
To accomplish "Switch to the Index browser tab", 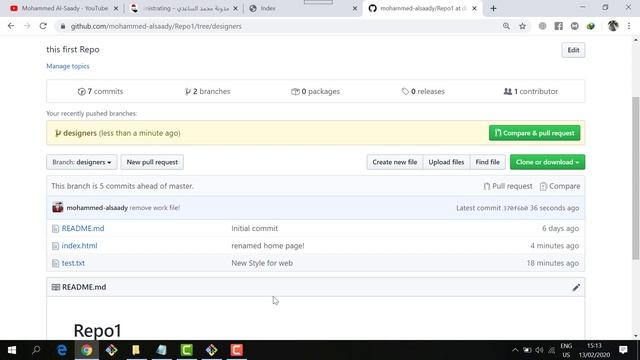I will 302,8.
